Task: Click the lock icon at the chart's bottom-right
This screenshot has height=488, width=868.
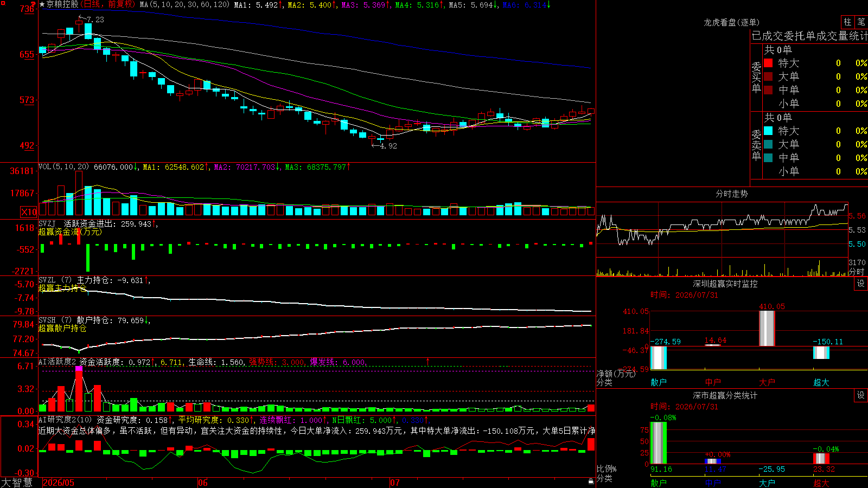Action: pos(591,481)
